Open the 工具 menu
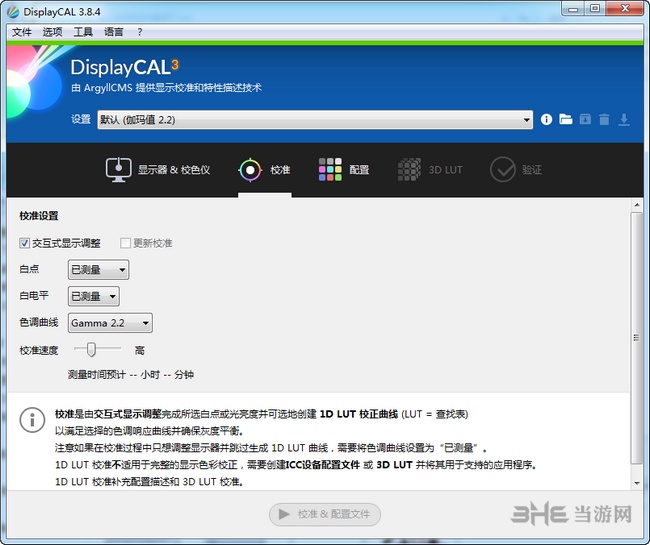650x545 pixels. [x=83, y=32]
